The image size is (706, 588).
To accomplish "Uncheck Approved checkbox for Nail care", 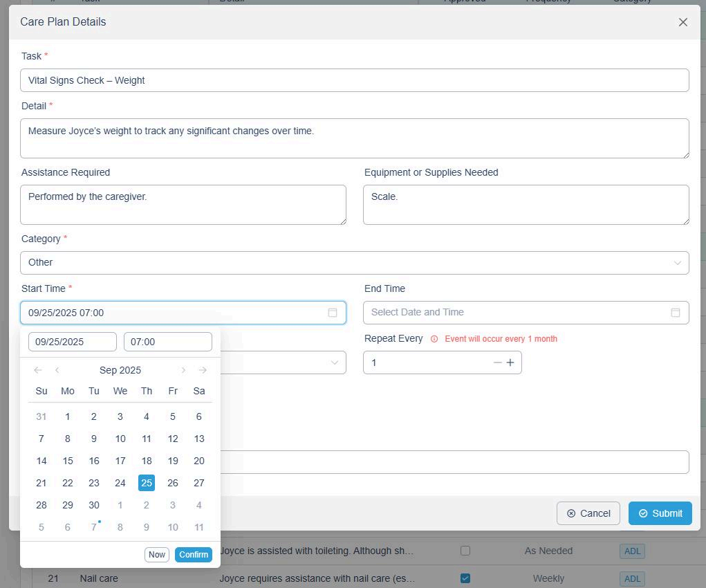I will tap(465, 578).
